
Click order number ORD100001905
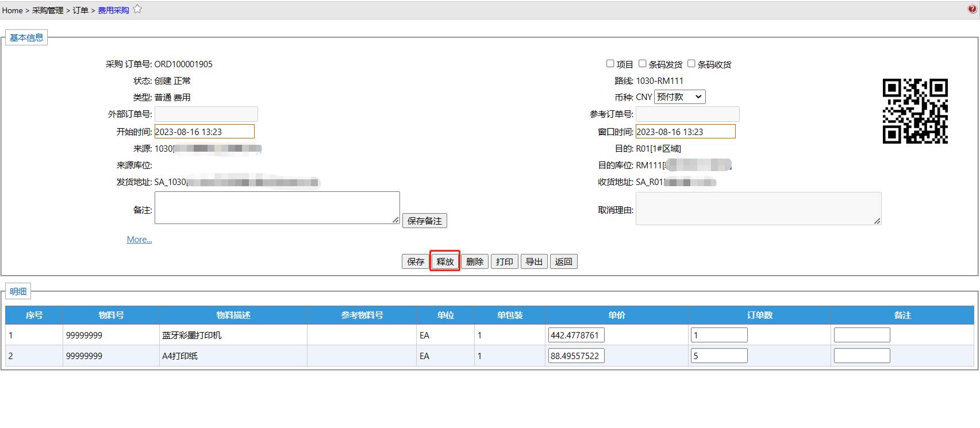point(183,64)
